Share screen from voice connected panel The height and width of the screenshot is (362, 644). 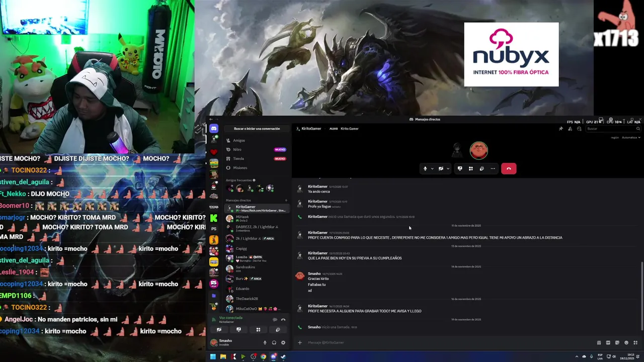[x=238, y=330]
